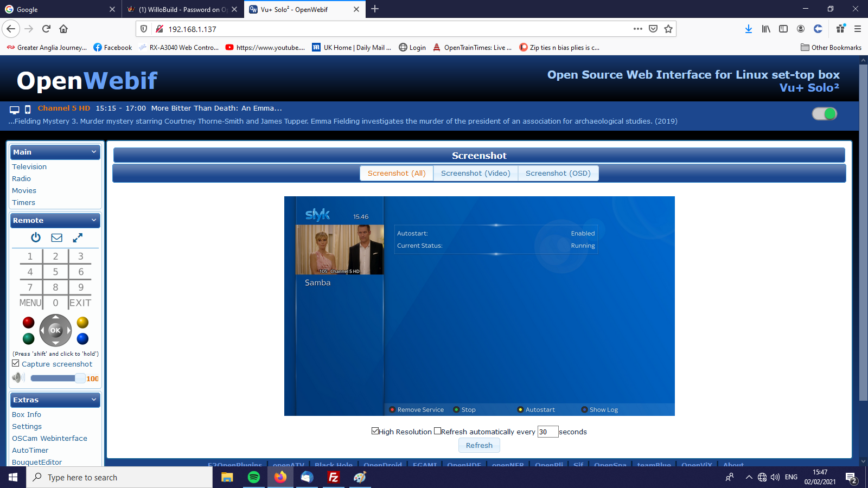This screenshot has width=868, height=488.
Task: Uncheck the Capture screenshot checkbox
Action: 16,363
